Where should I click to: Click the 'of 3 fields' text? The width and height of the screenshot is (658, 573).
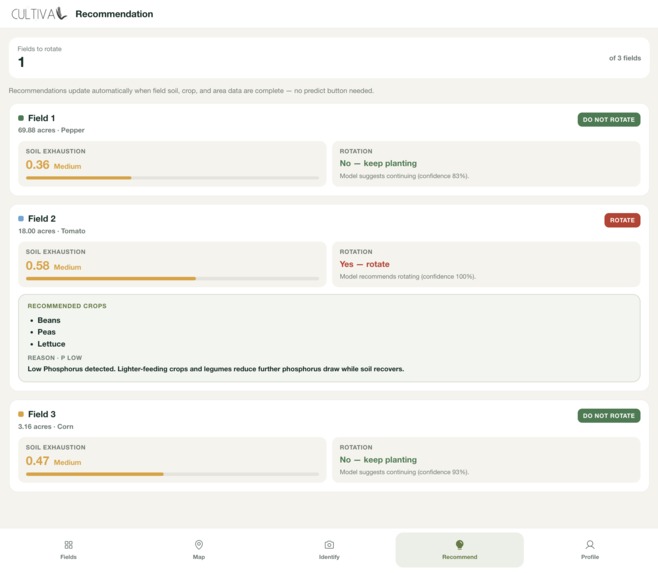(x=625, y=58)
